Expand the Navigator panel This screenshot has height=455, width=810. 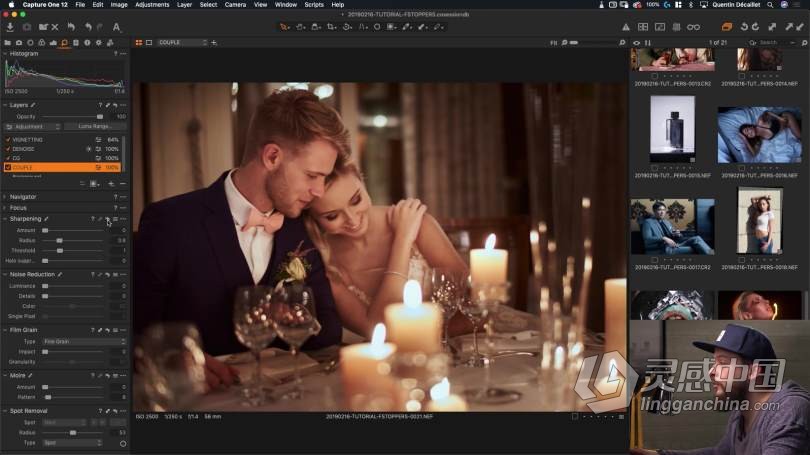coord(5,197)
